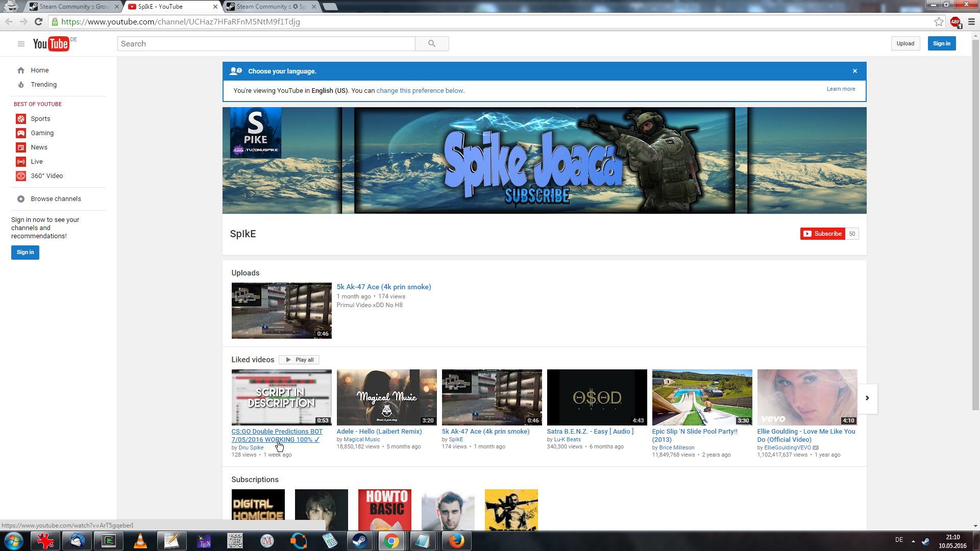Open the hamburger guide menu icon
The height and width of the screenshot is (551, 980).
click(x=21, y=44)
